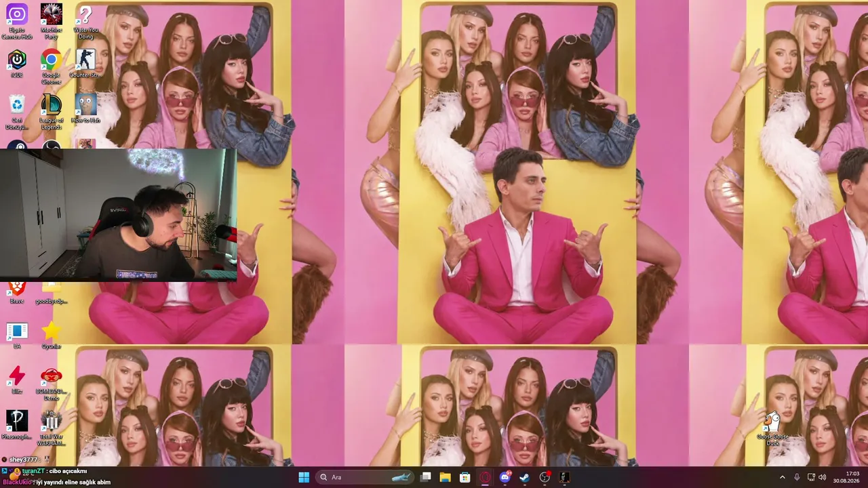Open the Recycle Bin (Geri Dönüşüm) icon
868x488 pixels.
(17, 112)
